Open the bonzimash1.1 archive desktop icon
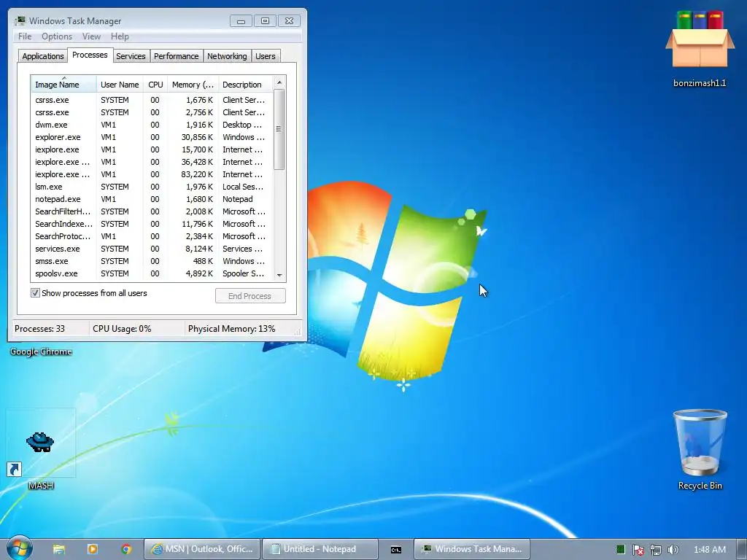Viewport: 747px width, 560px height. pyautogui.click(x=700, y=49)
